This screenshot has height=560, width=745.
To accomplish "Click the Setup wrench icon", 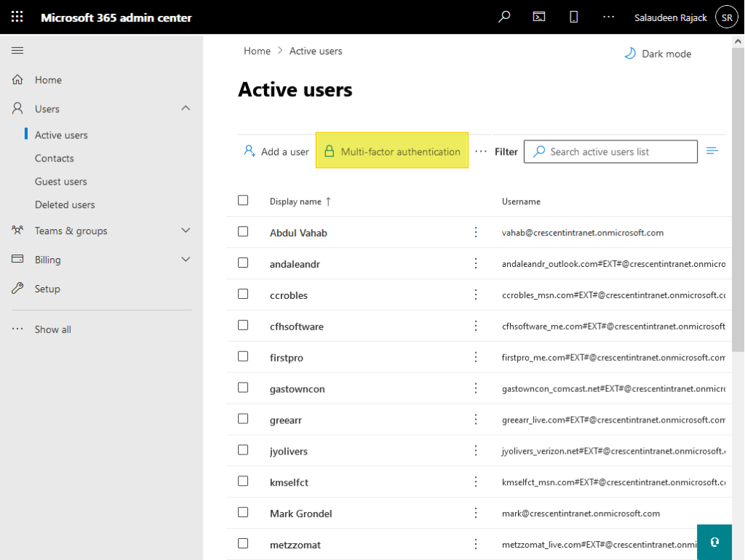I will [x=17, y=288].
